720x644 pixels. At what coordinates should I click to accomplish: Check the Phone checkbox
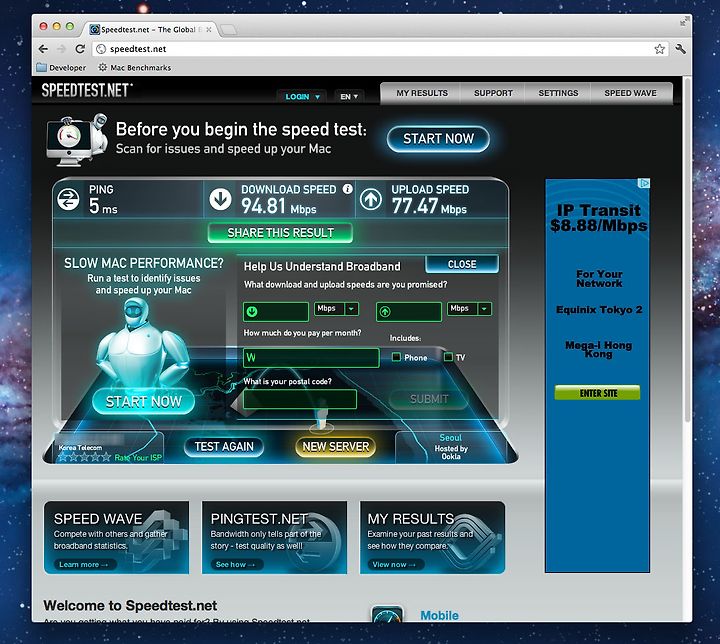(x=396, y=357)
